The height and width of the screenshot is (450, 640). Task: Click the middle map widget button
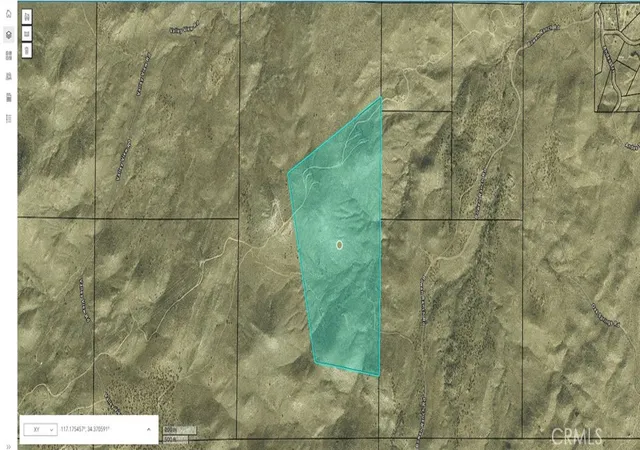pyautogui.click(x=27, y=34)
